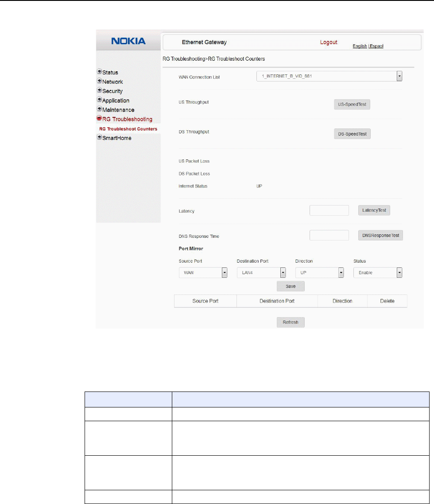Open the SmartHome menu label
The image size is (434, 504).
click(x=117, y=138)
